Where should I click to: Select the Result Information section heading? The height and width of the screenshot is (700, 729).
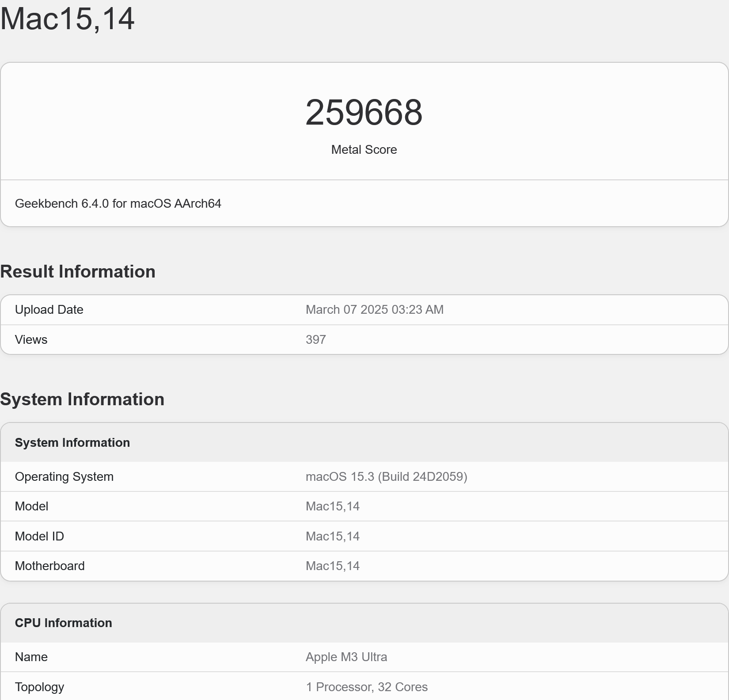pos(78,271)
